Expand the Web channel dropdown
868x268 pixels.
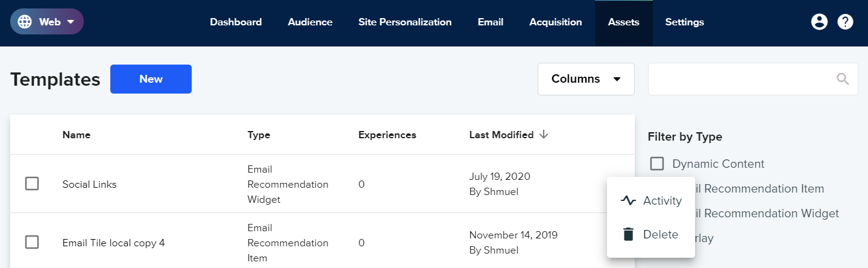[x=47, y=22]
